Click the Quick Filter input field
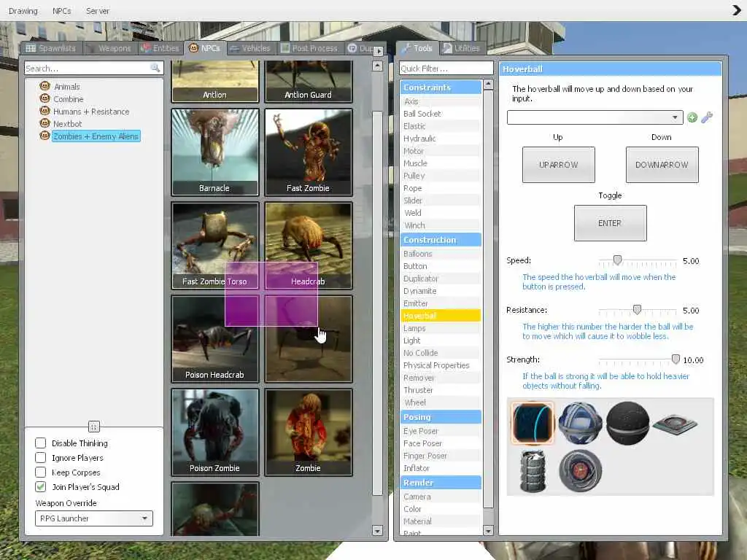Viewport: 747px width, 560px height. pos(446,68)
